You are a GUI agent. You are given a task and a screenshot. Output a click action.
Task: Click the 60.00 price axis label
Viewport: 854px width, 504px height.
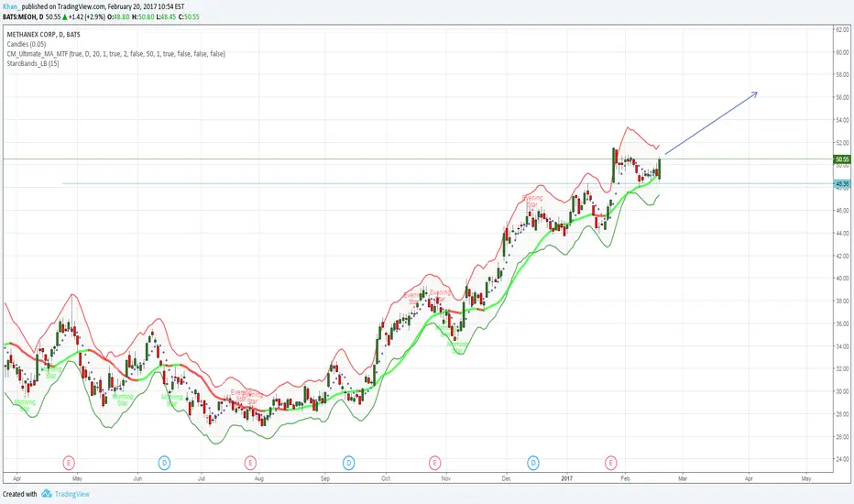(x=842, y=52)
